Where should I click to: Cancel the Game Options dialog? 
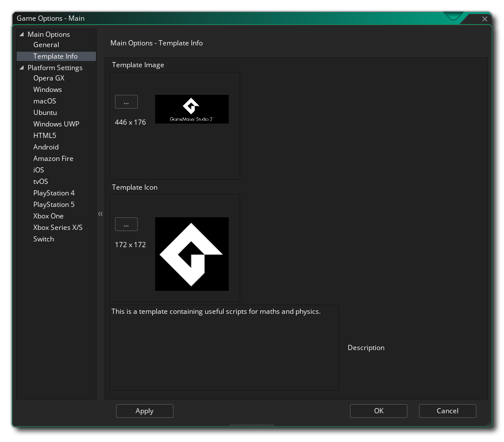point(448,411)
